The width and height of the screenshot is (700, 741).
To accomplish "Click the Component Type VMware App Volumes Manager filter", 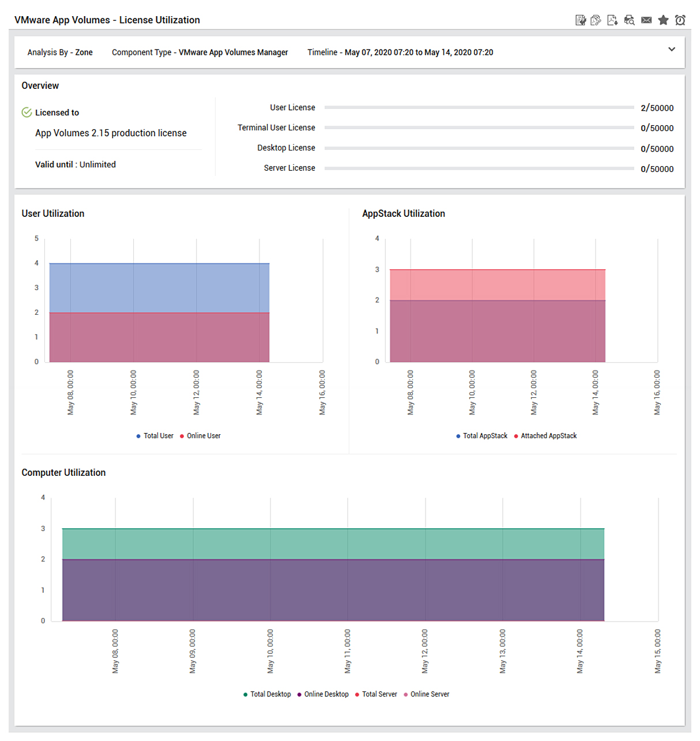I will coord(200,52).
